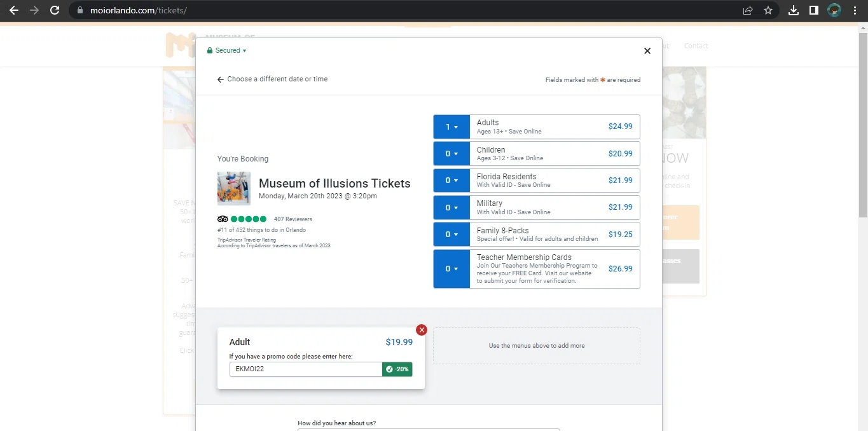The image size is (868, 431).
Task: Go back via Choose a different date or time
Action: 273,79
